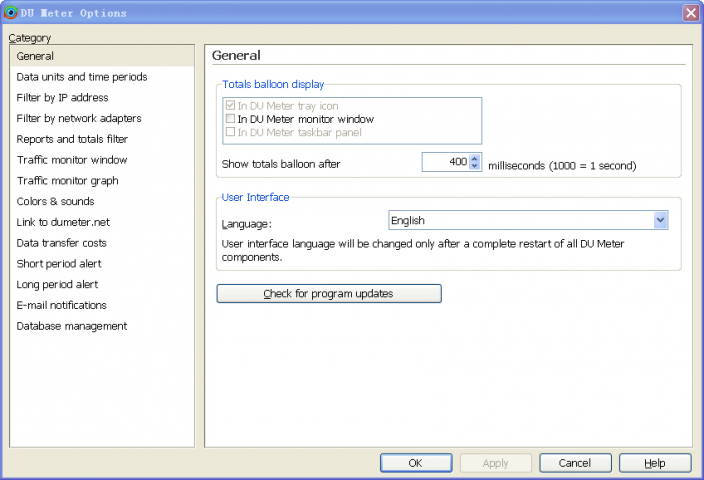
Task: Click the DU Meter title bar icon
Action: click(x=11, y=13)
